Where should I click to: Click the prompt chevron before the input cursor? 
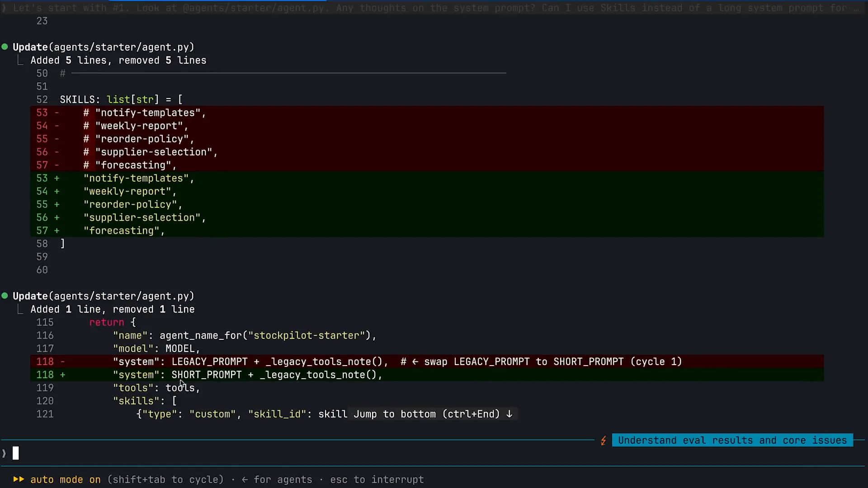(4, 453)
